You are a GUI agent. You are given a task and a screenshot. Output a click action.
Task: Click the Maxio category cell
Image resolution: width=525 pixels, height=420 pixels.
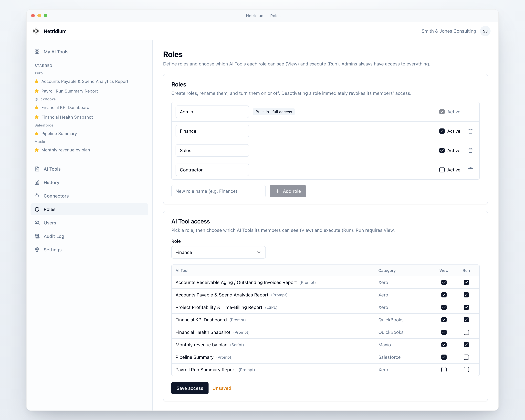[x=384, y=345]
